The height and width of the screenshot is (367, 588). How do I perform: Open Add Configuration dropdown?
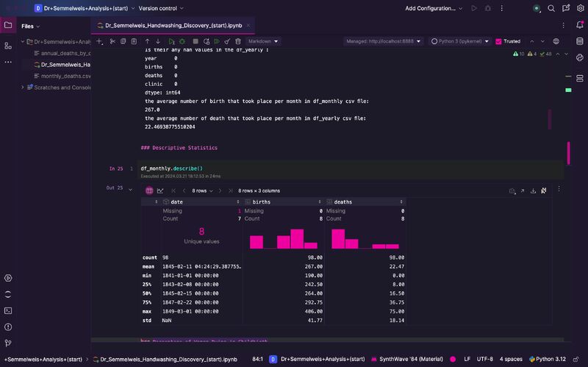pyautogui.click(x=434, y=8)
